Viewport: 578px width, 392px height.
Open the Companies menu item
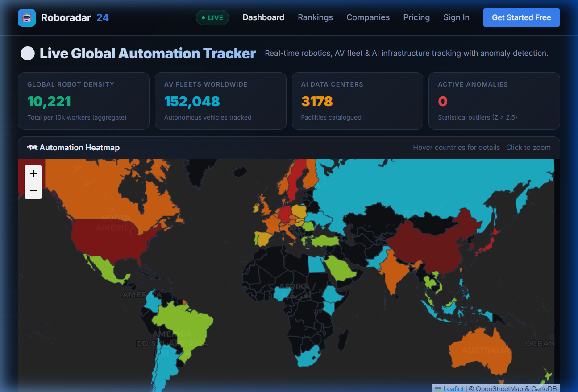[x=368, y=17]
